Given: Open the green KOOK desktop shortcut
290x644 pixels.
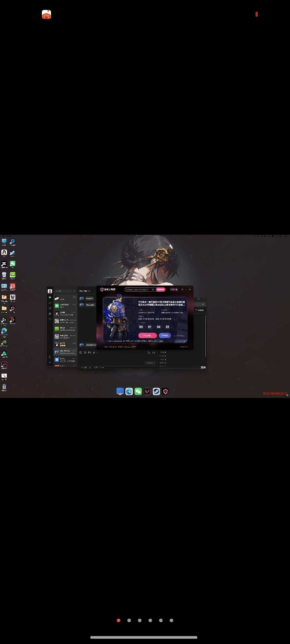Looking at the screenshot, I should [x=13, y=275].
